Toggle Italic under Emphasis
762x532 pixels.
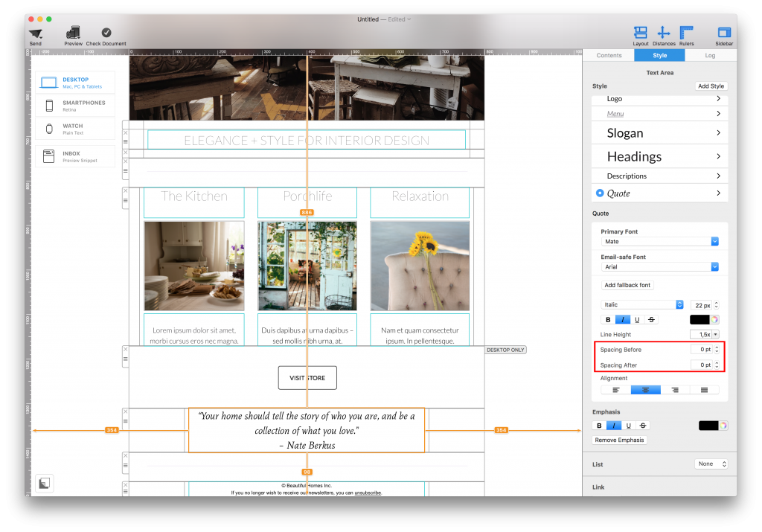coord(614,426)
